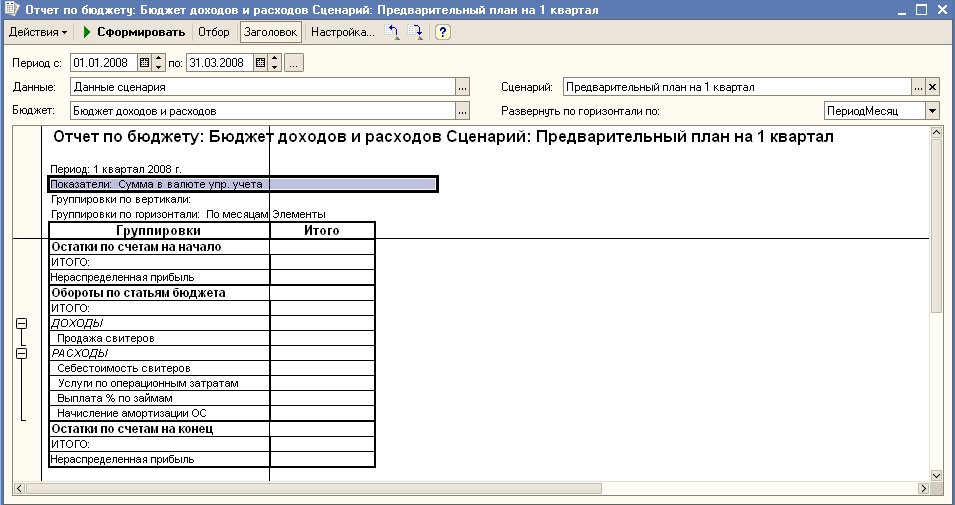The width and height of the screenshot is (955, 505).
Task: Select the Продажа свитеров row
Action: point(212,338)
